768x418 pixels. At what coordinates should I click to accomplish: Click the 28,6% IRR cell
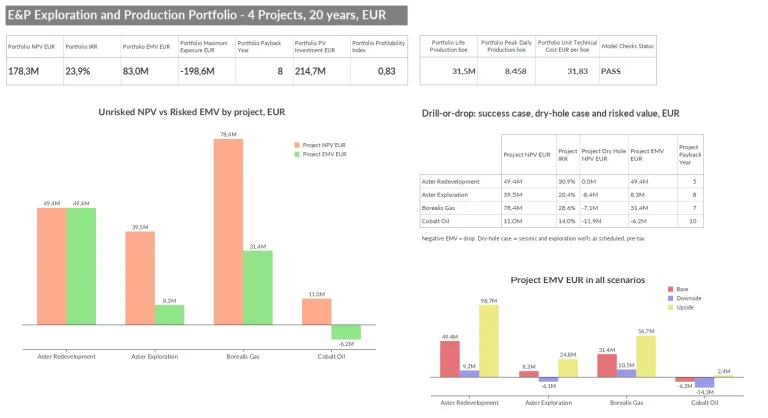(567, 208)
